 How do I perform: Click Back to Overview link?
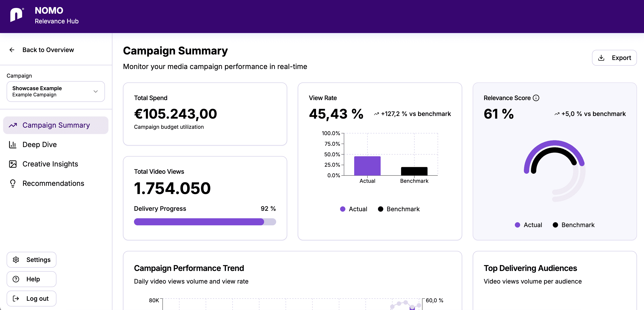48,50
